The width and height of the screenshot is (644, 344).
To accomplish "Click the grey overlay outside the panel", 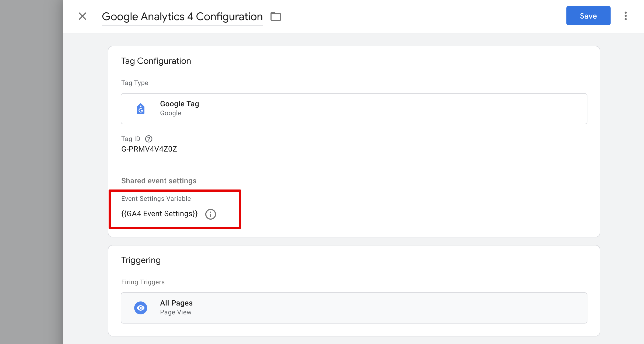I will 31,172.
